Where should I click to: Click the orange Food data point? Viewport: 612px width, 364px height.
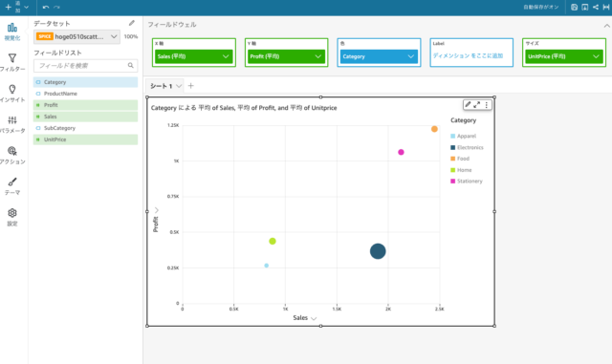point(434,129)
